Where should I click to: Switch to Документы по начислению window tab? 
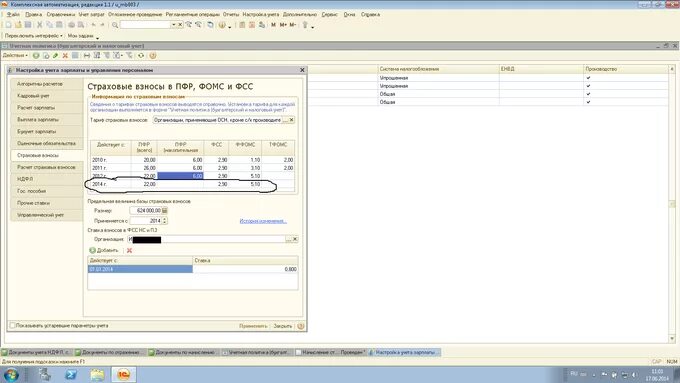(184, 353)
